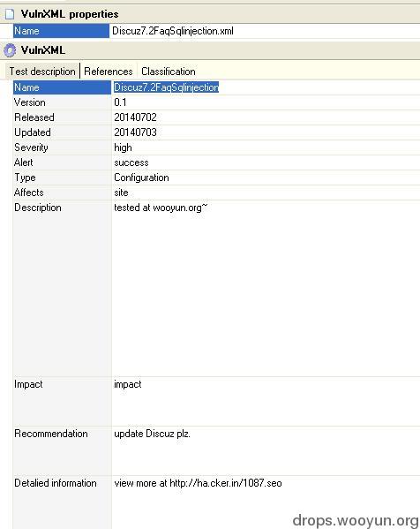Image resolution: width=420 pixels, height=529 pixels.
Task: Click the highlighted Discuz7.2FaqSqlinjection name value
Action: [x=166, y=87]
